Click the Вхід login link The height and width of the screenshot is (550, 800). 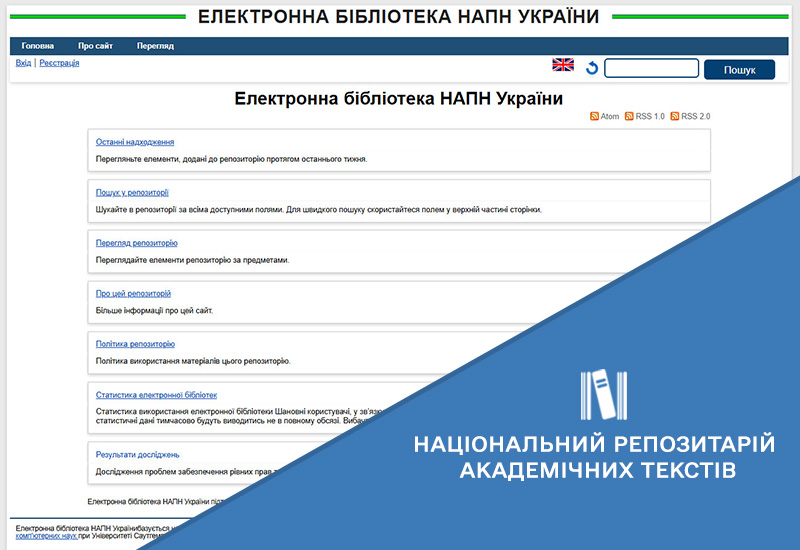(23, 63)
